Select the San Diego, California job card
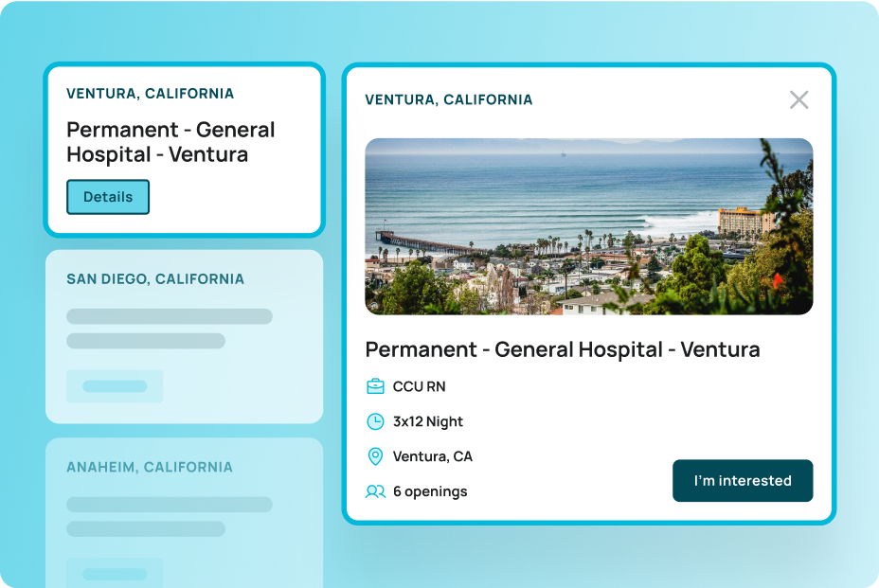The image size is (879, 588). (184, 336)
